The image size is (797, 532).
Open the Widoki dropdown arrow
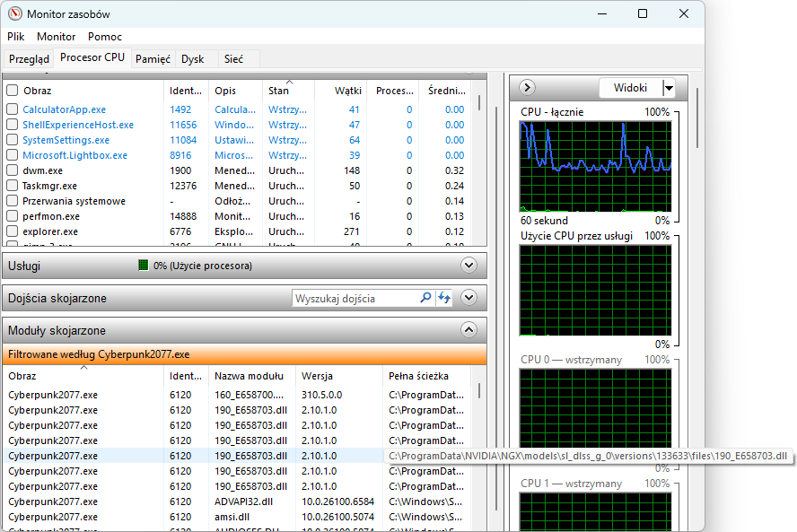coord(669,88)
